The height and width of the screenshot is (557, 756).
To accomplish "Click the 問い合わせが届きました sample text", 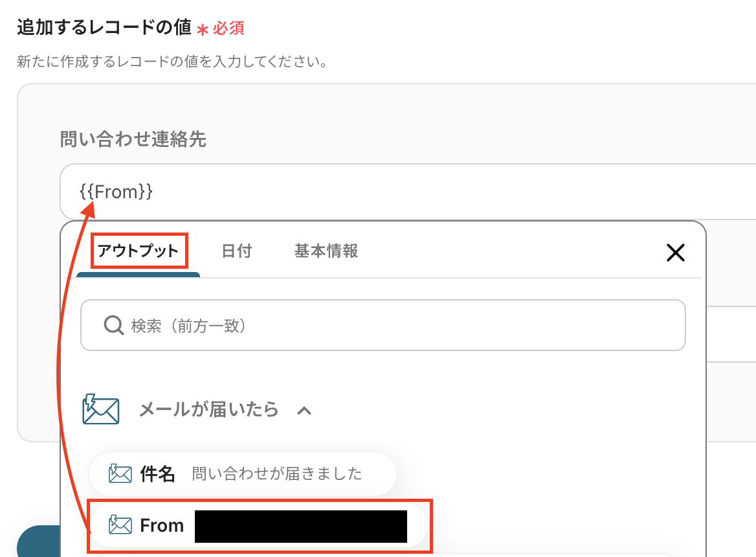I will 277,474.
